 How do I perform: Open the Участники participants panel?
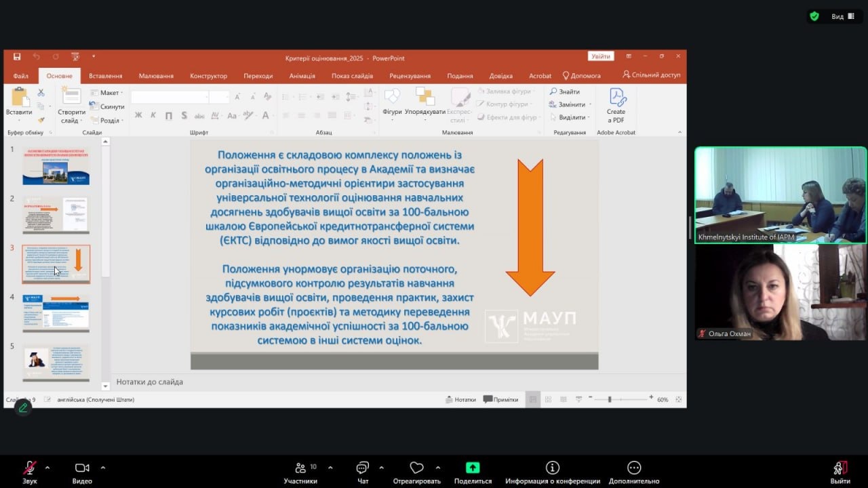pos(300,468)
